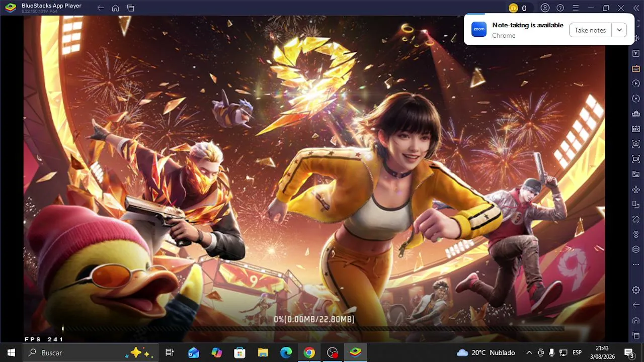Open the macro play icon in sidebar
This screenshot has width=644, height=362.
point(636,83)
